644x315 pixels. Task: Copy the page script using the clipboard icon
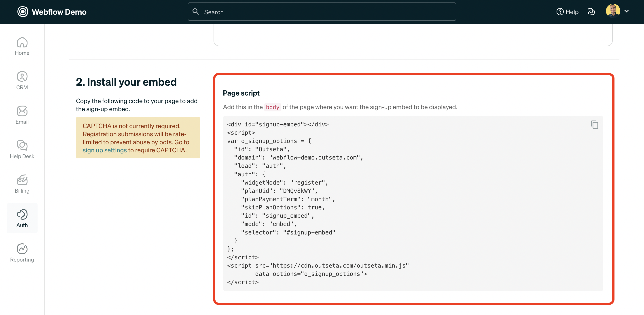tap(594, 125)
